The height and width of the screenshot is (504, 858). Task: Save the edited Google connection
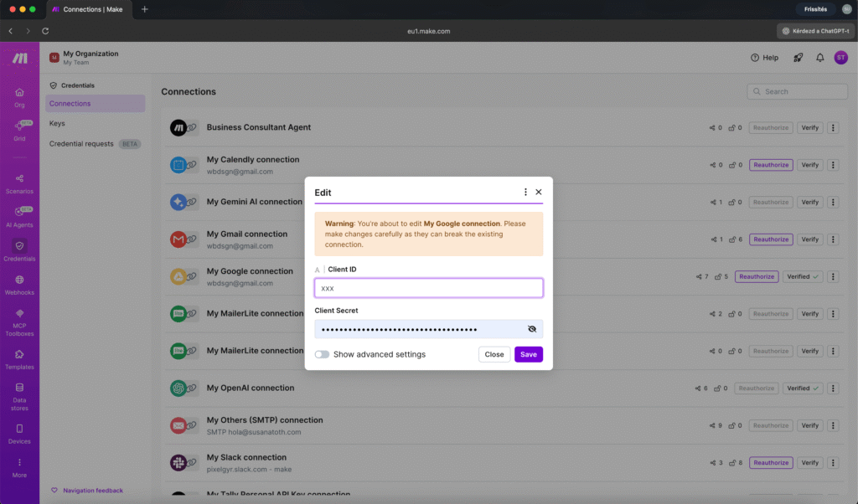pos(528,354)
